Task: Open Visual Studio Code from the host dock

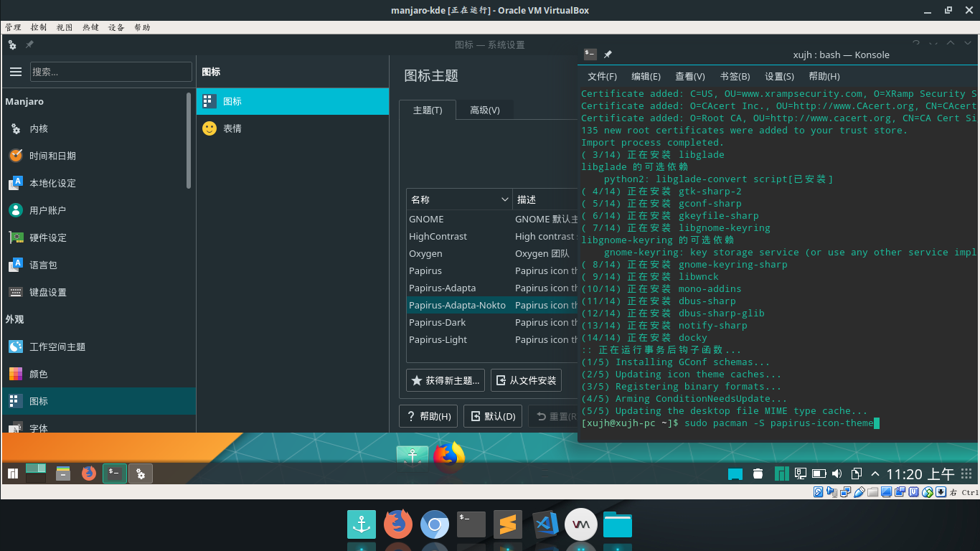Action: pos(545,524)
